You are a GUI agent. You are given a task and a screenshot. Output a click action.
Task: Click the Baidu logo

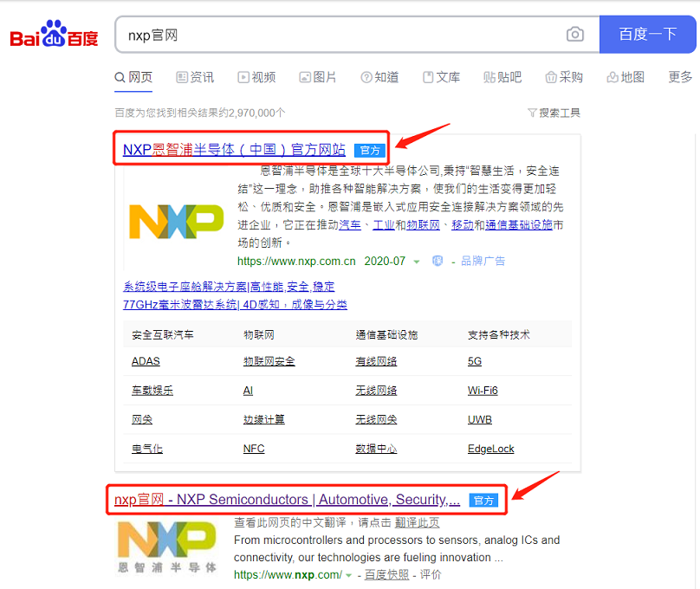pyautogui.click(x=54, y=34)
